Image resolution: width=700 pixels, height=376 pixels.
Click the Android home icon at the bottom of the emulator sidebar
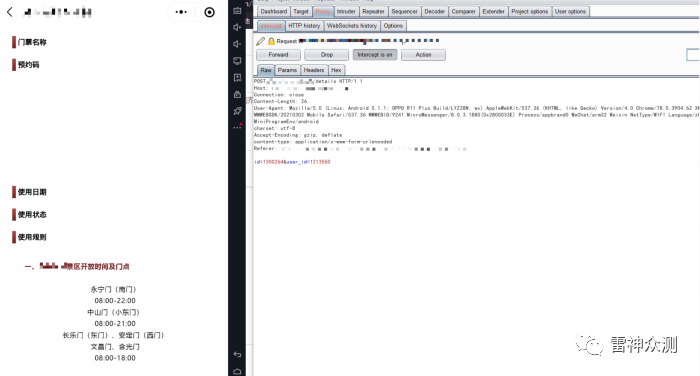[237, 372]
